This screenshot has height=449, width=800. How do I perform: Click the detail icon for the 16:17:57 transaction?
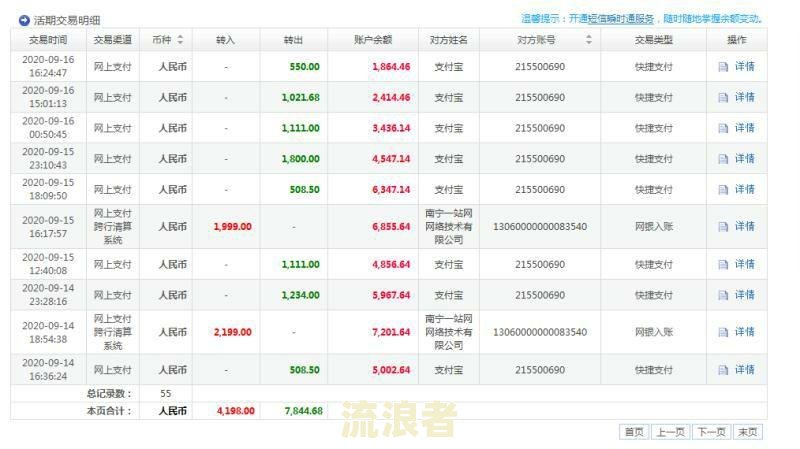tap(723, 227)
